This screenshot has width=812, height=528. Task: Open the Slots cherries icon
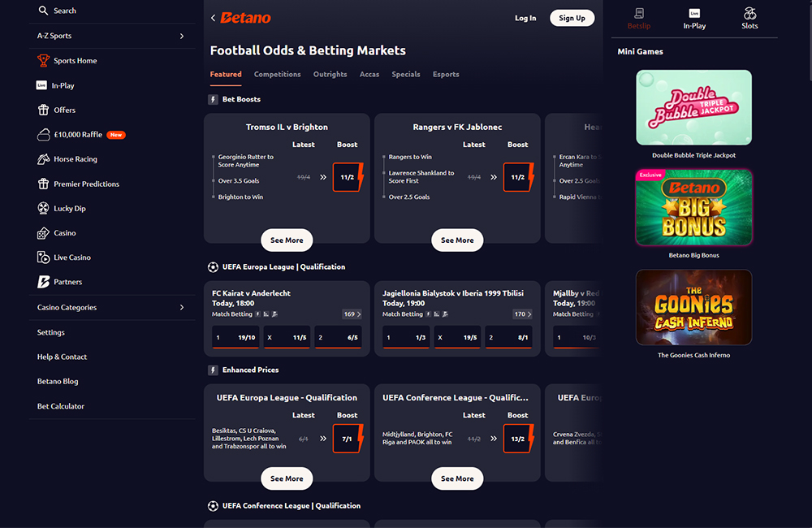(x=749, y=14)
